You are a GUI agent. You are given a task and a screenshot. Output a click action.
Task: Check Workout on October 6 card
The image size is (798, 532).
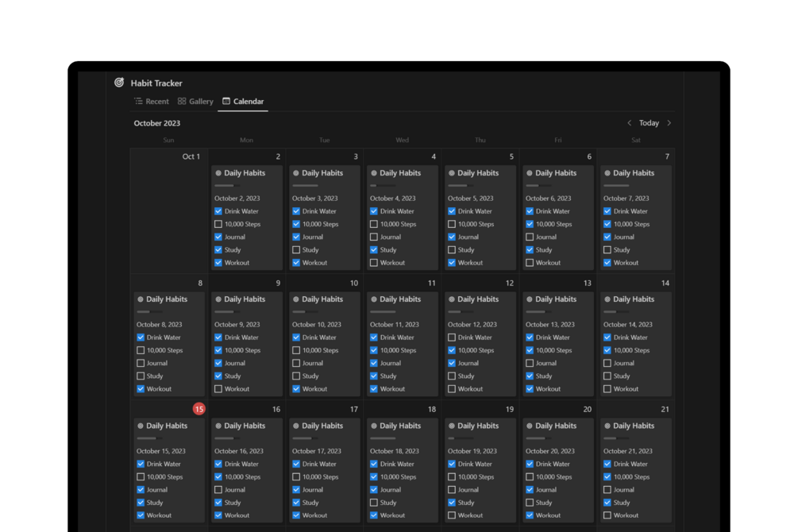click(530, 263)
